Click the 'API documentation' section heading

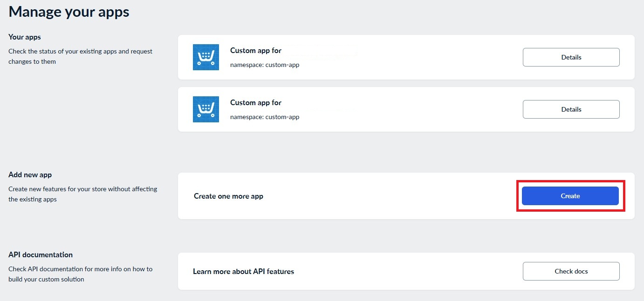point(41,255)
